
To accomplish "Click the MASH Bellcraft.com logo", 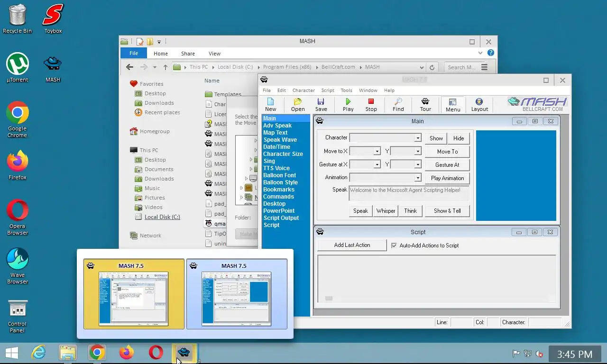I will tap(537, 104).
